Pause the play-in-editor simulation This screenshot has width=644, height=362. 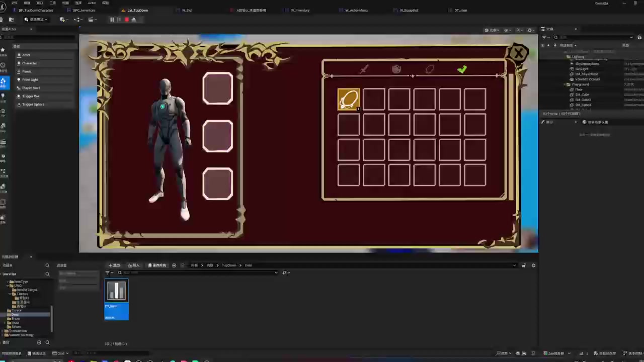click(112, 20)
